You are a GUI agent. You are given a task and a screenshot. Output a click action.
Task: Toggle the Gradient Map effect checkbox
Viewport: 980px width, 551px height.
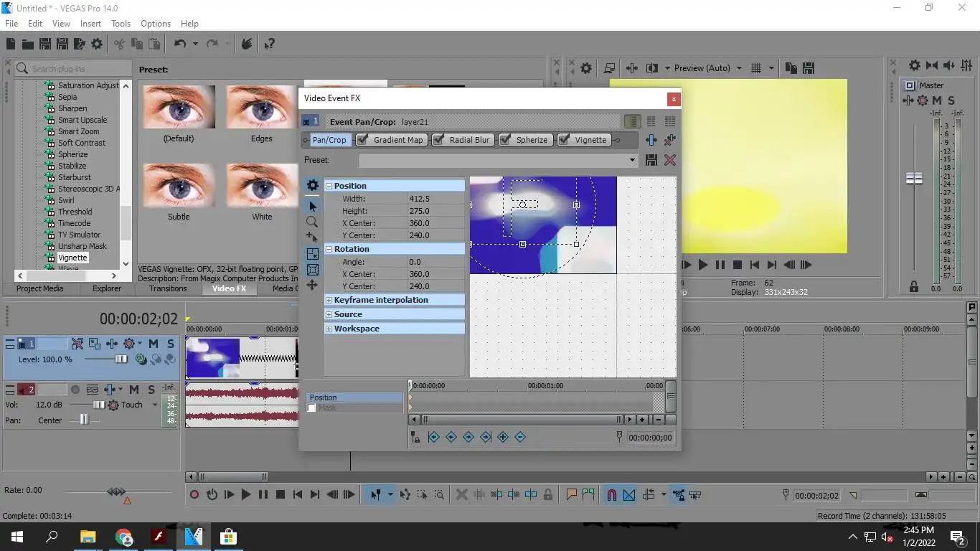(363, 140)
